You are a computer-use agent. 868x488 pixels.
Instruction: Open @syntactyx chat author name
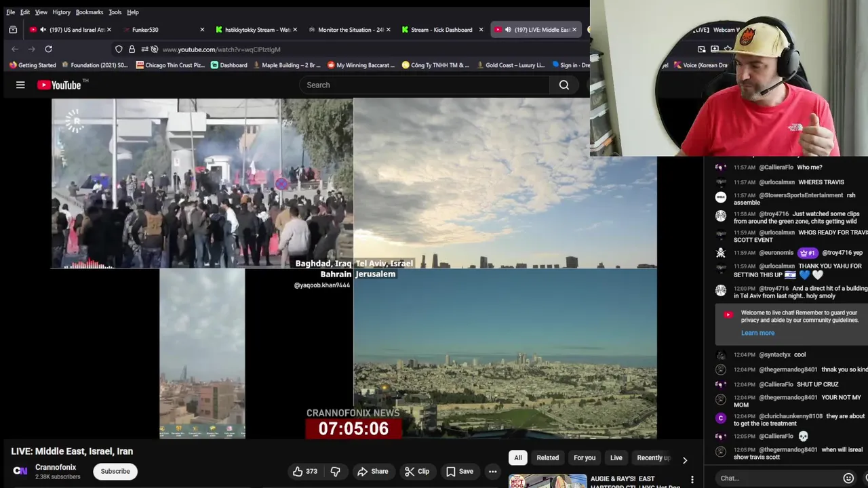coord(774,354)
